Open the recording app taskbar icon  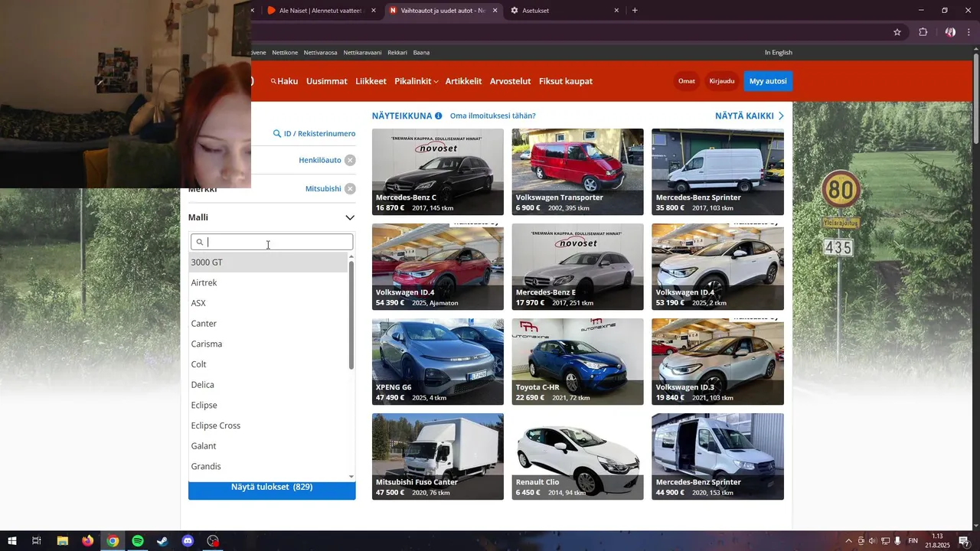[x=214, y=541]
